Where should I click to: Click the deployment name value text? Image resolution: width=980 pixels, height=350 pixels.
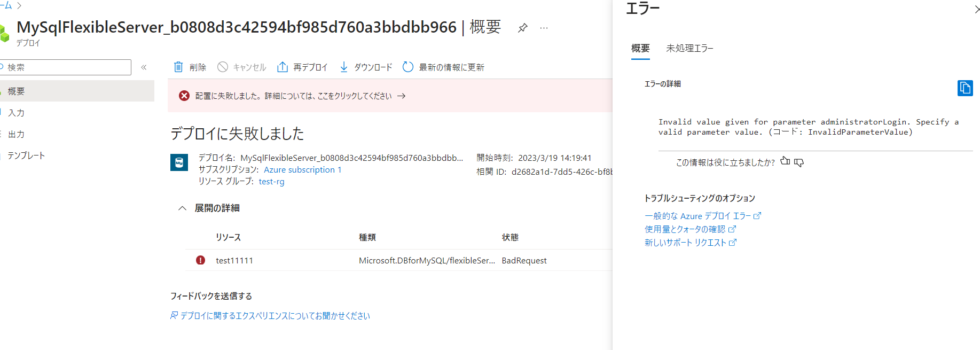pos(351,158)
